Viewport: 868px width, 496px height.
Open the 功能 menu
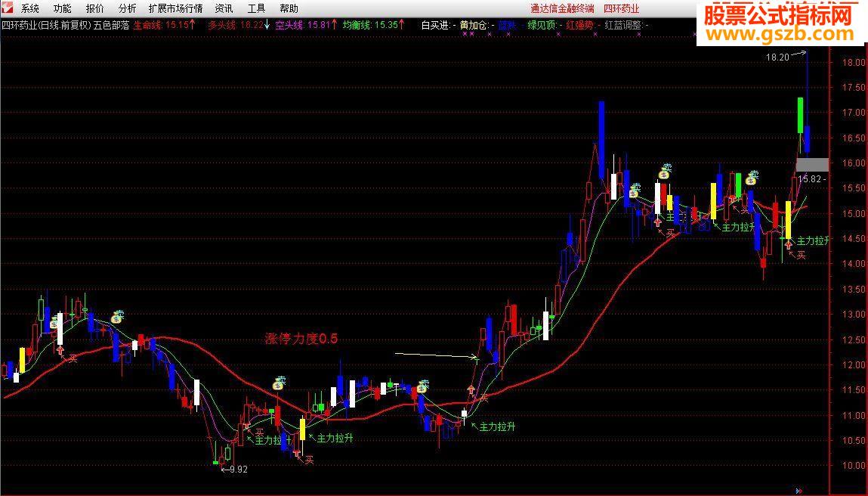pyautogui.click(x=63, y=8)
